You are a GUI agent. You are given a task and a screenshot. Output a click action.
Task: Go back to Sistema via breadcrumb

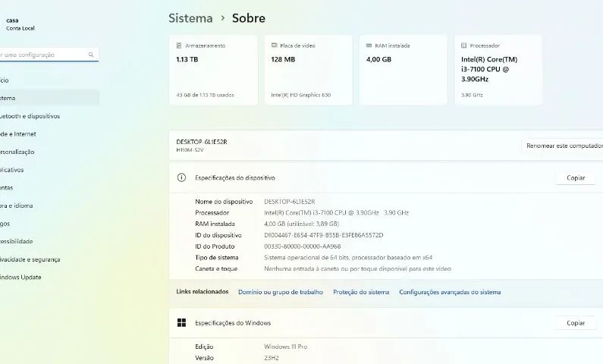(x=190, y=18)
